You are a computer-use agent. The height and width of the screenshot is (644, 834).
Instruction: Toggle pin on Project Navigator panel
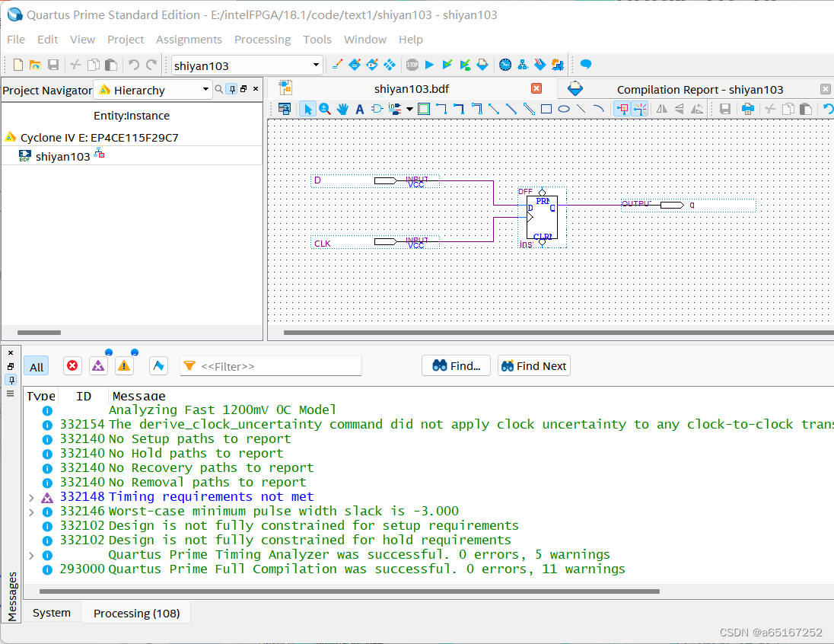232,89
